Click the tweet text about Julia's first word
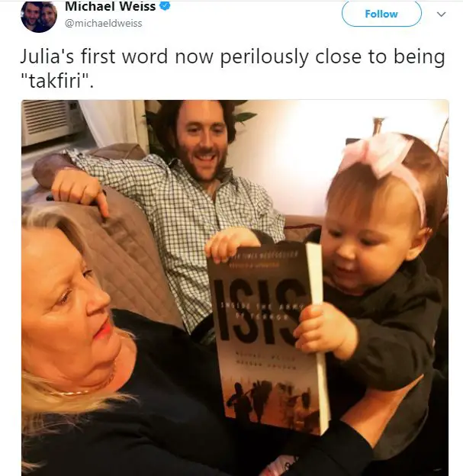Image resolution: width=463 pixels, height=476 pixels. [233, 69]
